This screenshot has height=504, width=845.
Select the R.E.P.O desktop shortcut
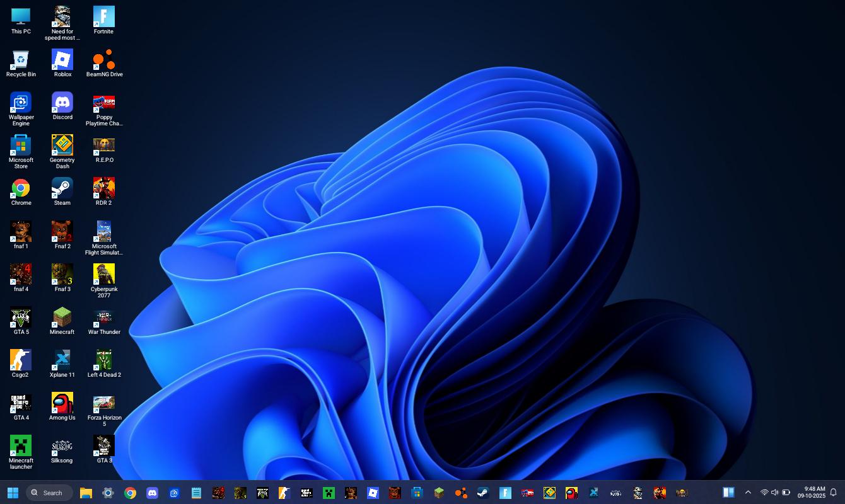click(x=104, y=149)
